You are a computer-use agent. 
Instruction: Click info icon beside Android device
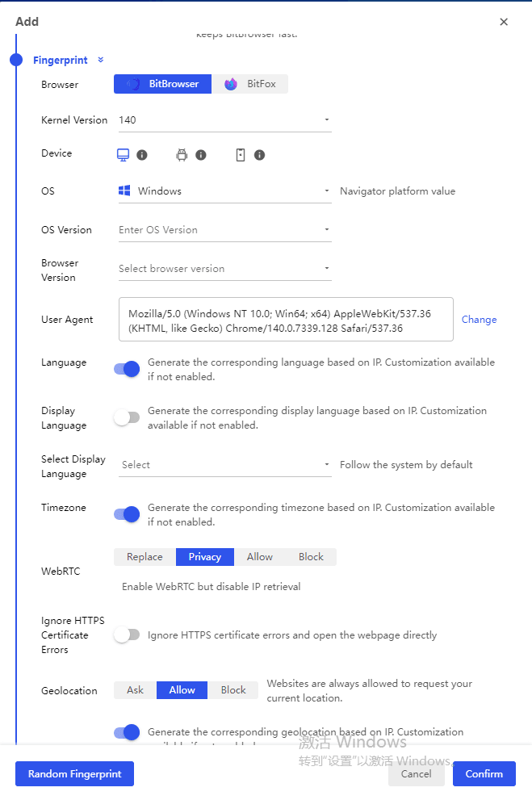point(201,155)
